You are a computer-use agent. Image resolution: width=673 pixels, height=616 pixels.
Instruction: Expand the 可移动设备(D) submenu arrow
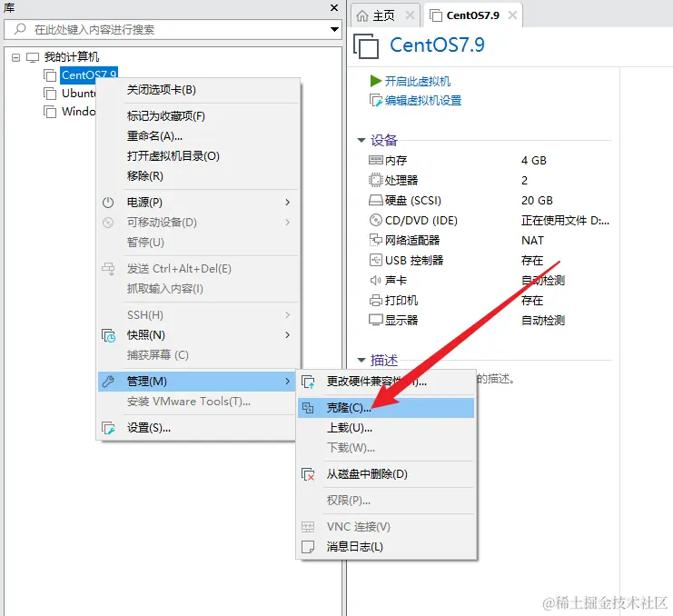point(288,222)
